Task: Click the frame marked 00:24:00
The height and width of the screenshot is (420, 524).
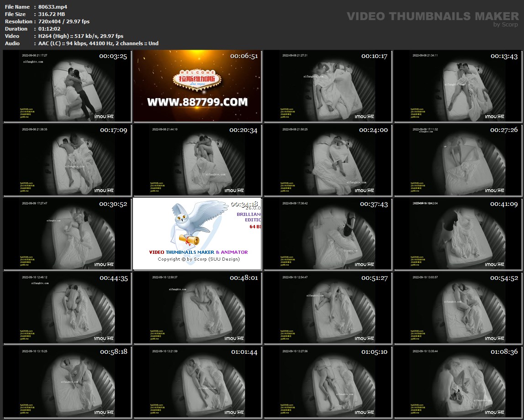Action: point(328,160)
